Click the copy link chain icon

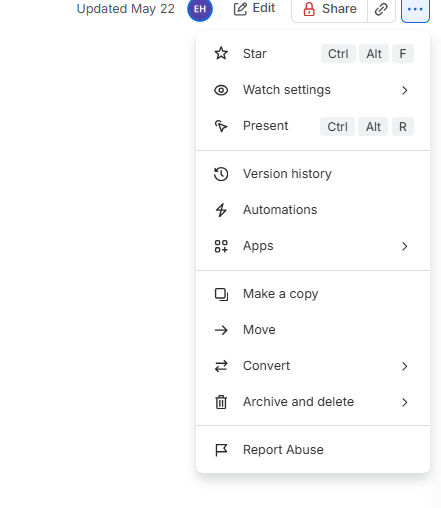[x=381, y=9]
